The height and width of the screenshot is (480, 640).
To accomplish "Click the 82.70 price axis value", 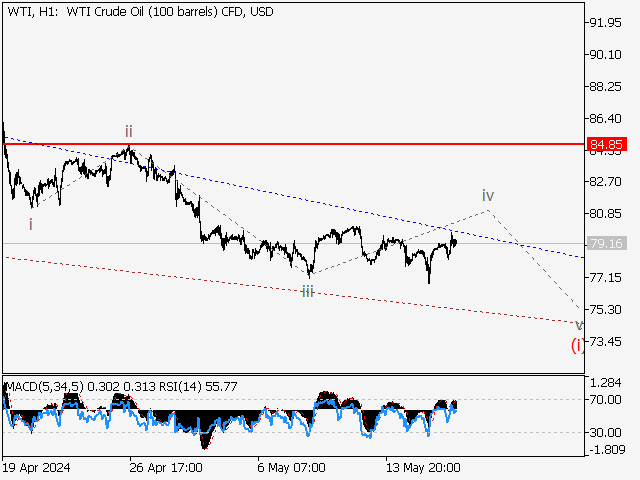I will point(606,182).
